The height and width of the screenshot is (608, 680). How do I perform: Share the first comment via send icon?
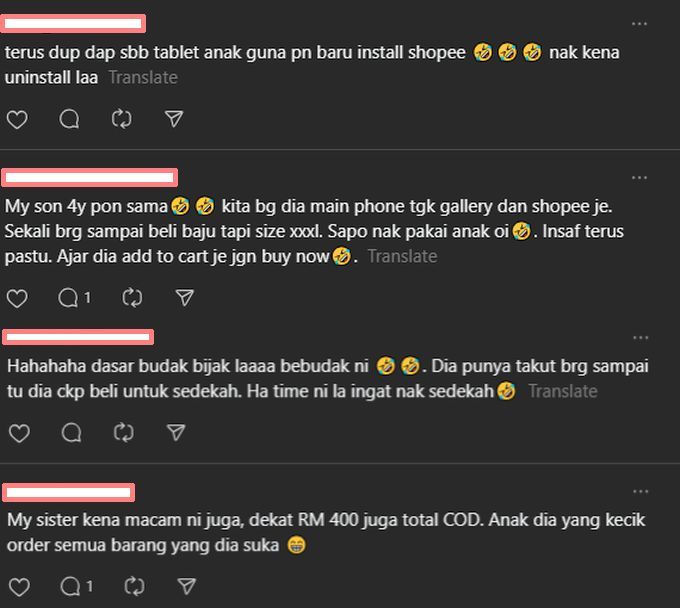click(x=174, y=118)
